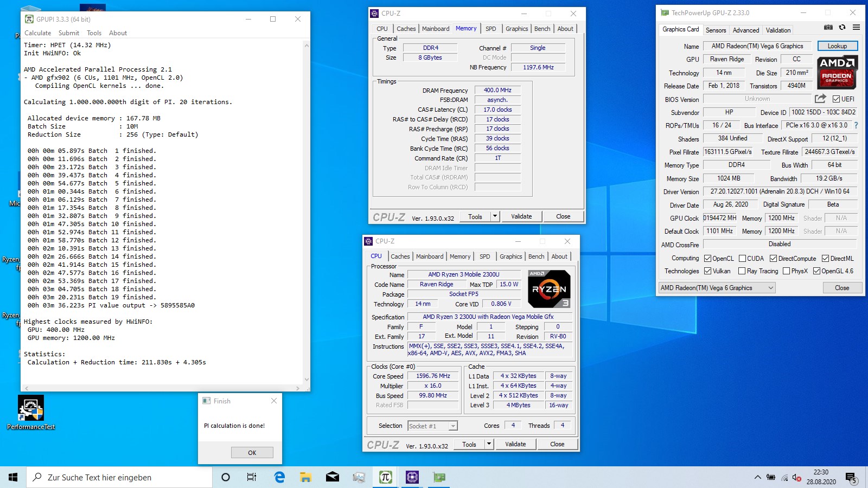Toggle the UEFI checkbox in GPU-Z
Viewport: 868px width, 488px height.
tap(836, 99)
